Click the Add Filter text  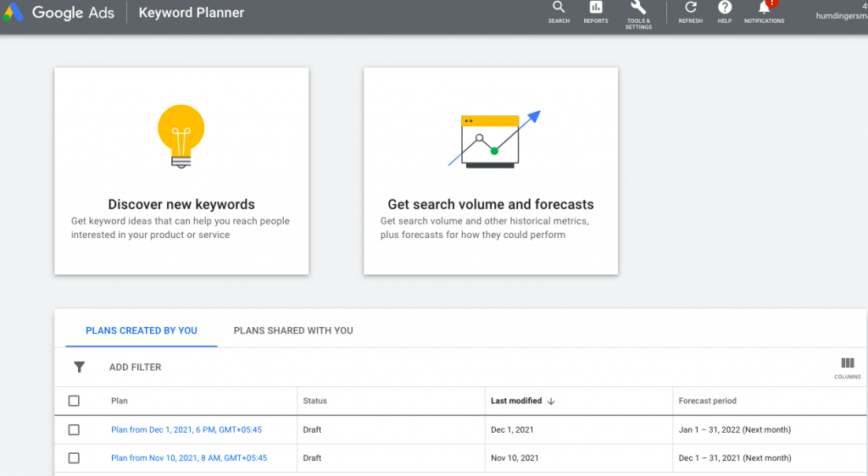point(135,367)
